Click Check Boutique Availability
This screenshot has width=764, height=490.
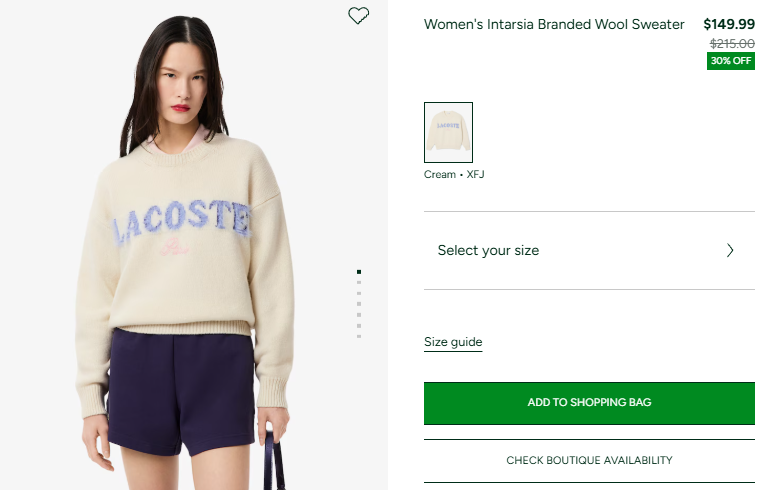pyautogui.click(x=589, y=461)
